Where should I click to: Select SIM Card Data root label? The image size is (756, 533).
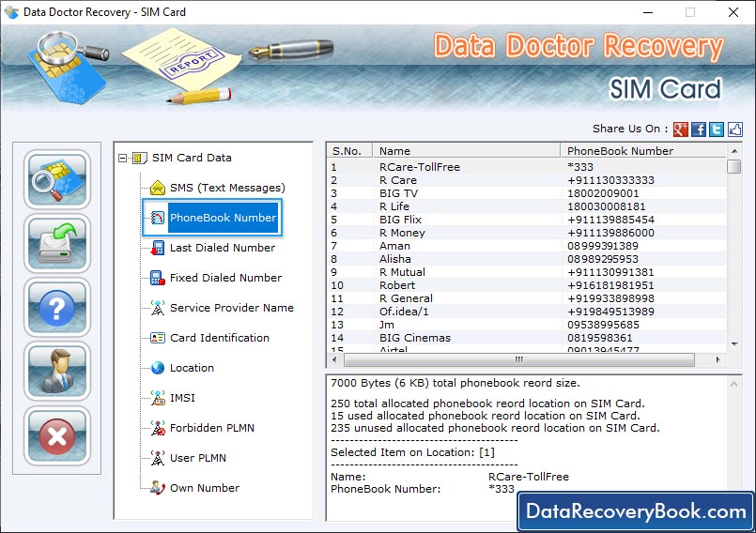click(x=192, y=158)
